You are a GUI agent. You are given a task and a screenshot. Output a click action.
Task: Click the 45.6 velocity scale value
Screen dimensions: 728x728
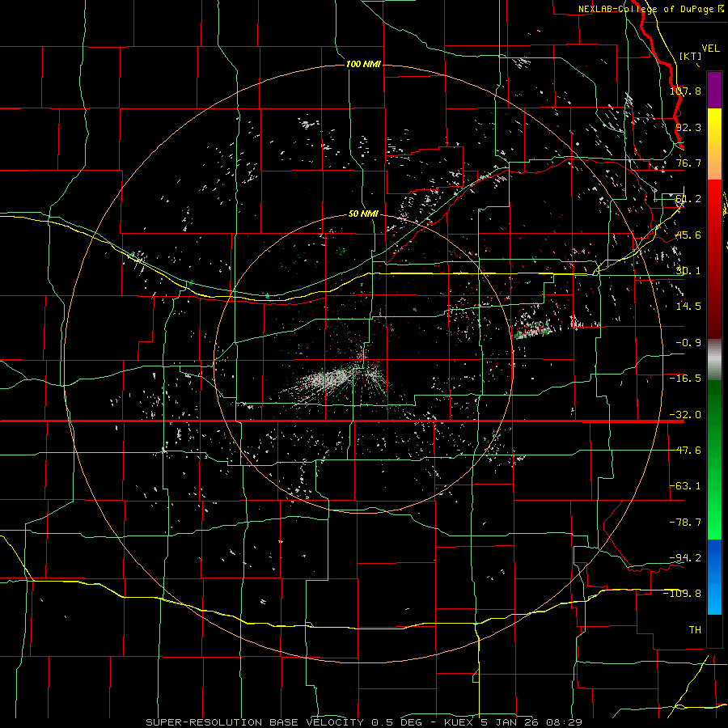click(688, 235)
